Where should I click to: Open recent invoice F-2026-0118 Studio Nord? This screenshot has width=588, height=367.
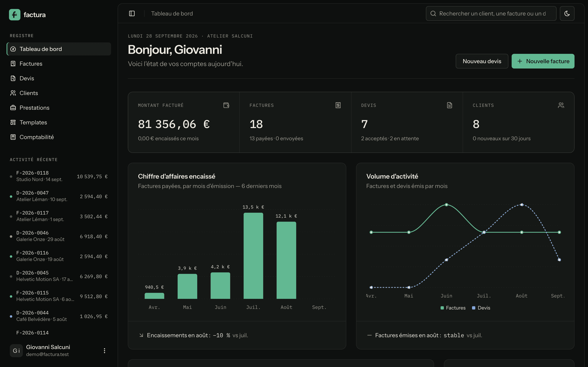coord(59,176)
